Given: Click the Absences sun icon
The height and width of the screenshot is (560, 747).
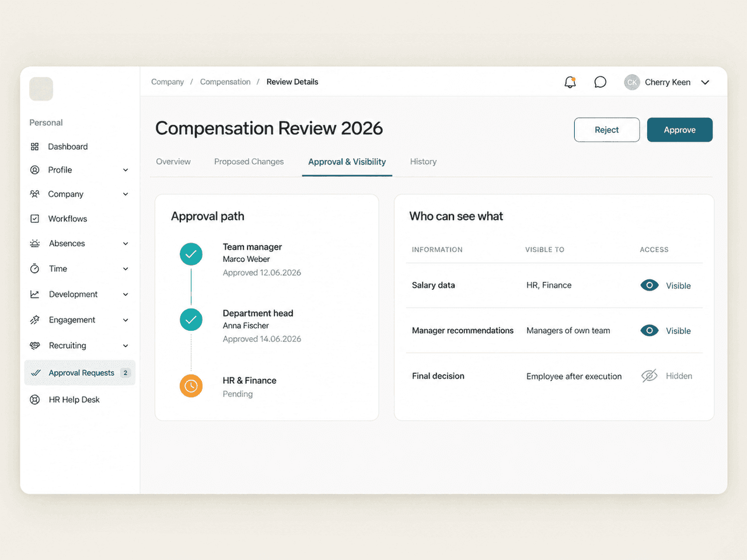Looking at the screenshot, I should click(35, 243).
